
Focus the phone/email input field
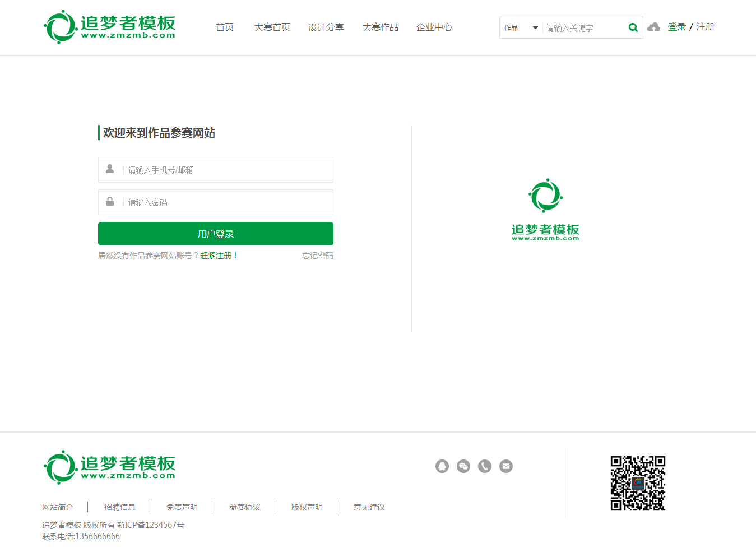[x=227, y=170]
